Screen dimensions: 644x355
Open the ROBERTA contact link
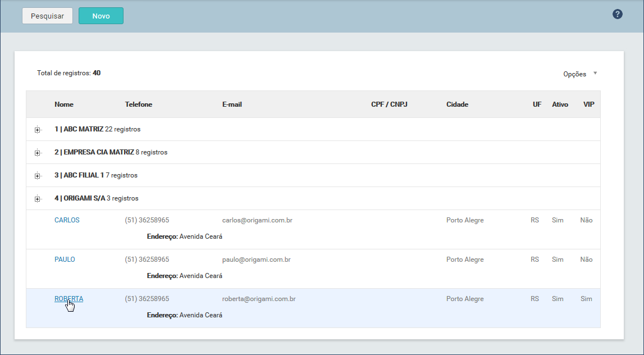69,299
